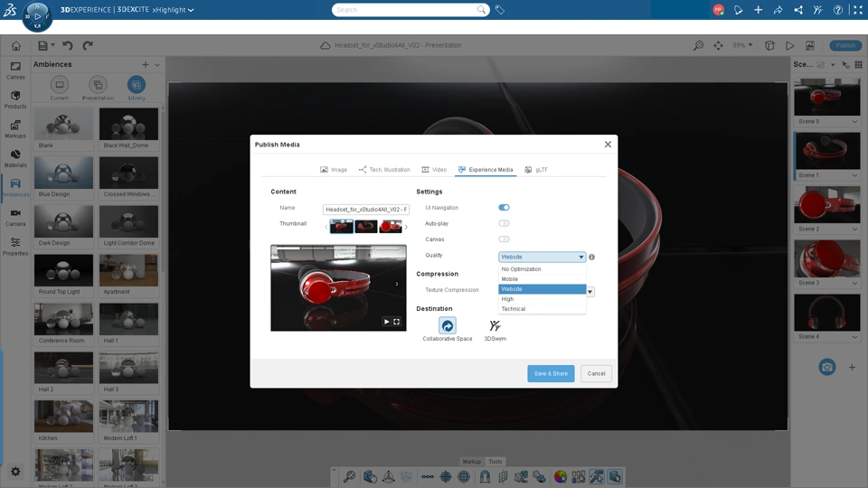Select No Optimization quality option
Screen dimensions: 868x488
click(x=542, y=269)
